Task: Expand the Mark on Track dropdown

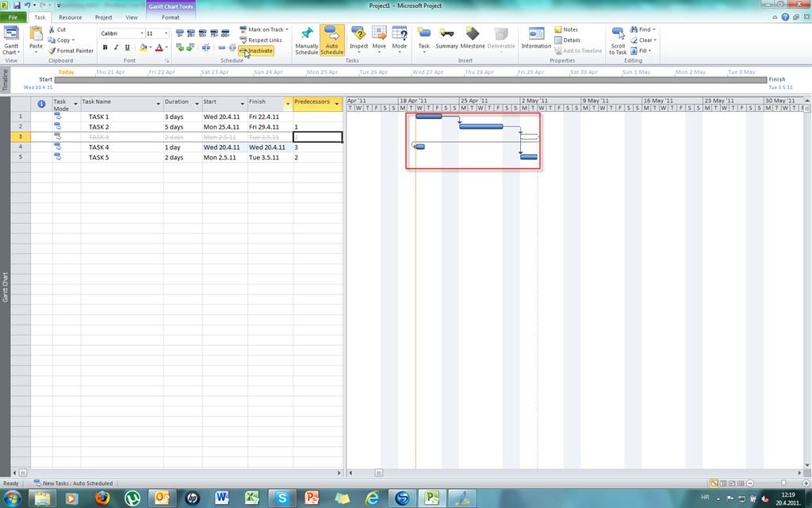Action: (x=287, y=29)
